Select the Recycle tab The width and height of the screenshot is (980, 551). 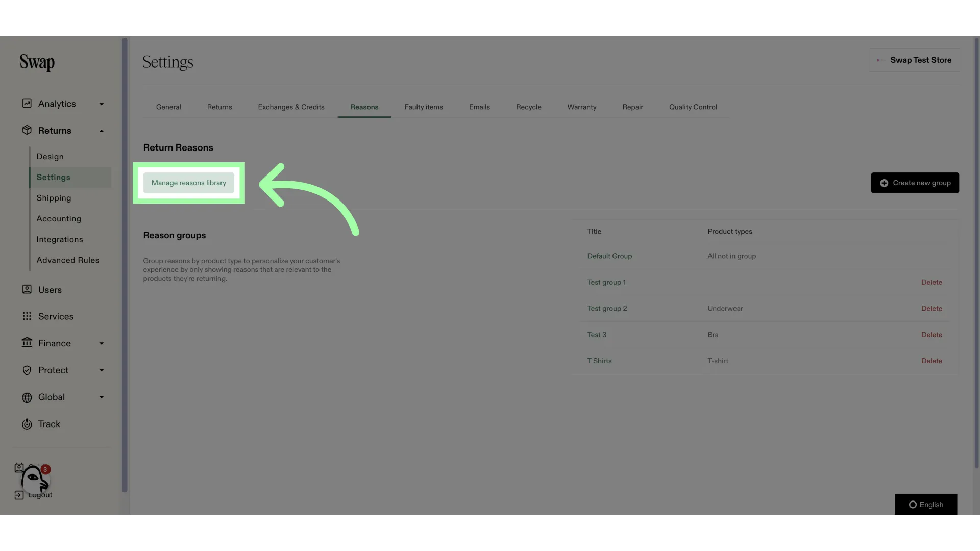click(529, 107)
